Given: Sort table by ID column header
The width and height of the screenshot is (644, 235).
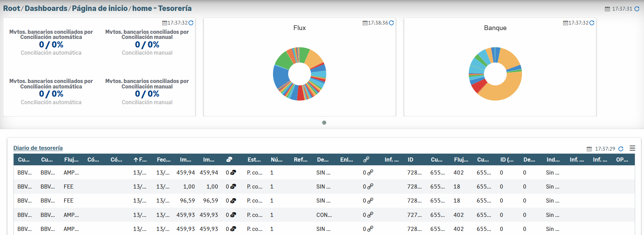Looking at the screenshot, I should click(410, 160).
